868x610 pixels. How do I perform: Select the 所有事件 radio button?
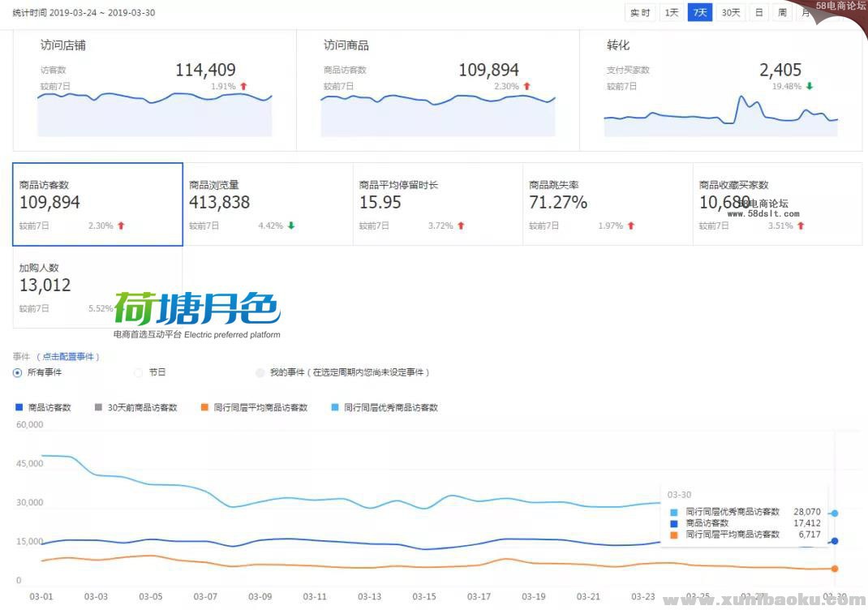(17, 372)
